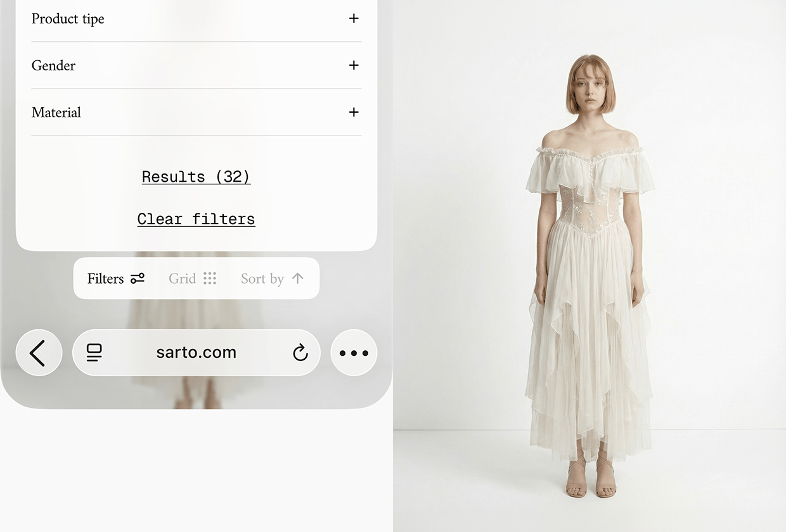Expand the Material filter section
This screenshot has height=532, width=786.
pyautogui.click(x=354, y=112)
